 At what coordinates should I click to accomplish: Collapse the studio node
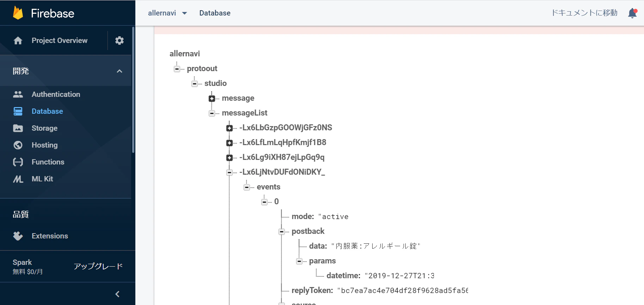pos(195,84)
